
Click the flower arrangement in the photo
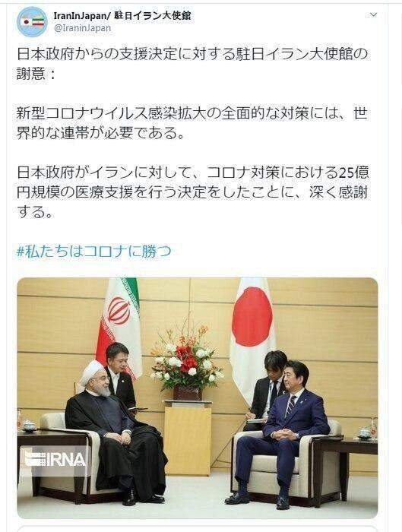tap(186, 359)
